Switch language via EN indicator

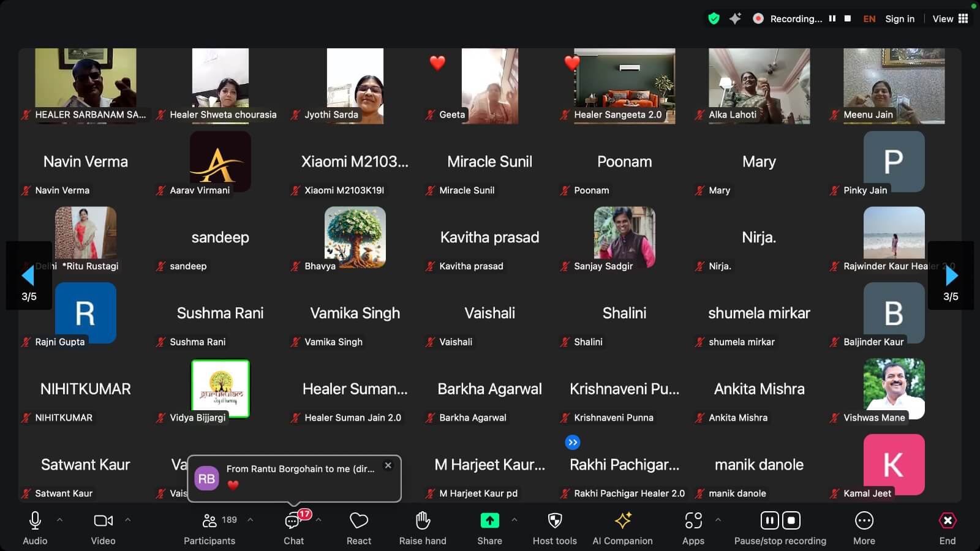tap(869, 19)
